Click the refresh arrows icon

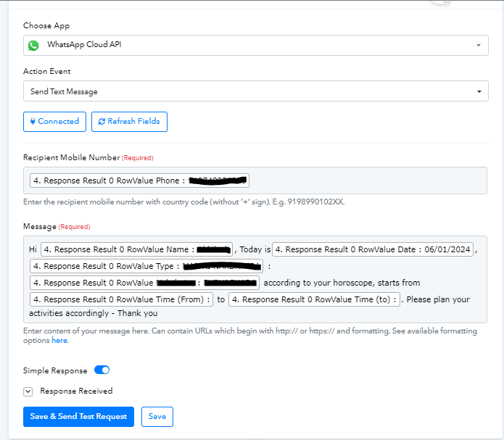102,122
